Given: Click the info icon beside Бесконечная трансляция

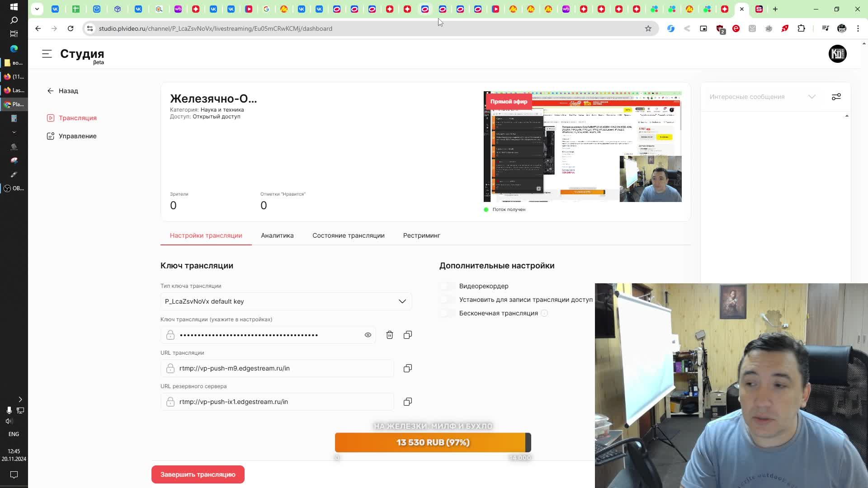Looking at the screenshot, I should (544, 313).
